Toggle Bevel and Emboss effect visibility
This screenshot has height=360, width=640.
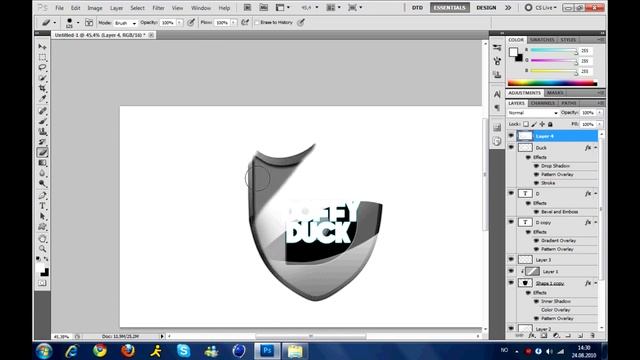pyautogui.click(x=536, y=212)
